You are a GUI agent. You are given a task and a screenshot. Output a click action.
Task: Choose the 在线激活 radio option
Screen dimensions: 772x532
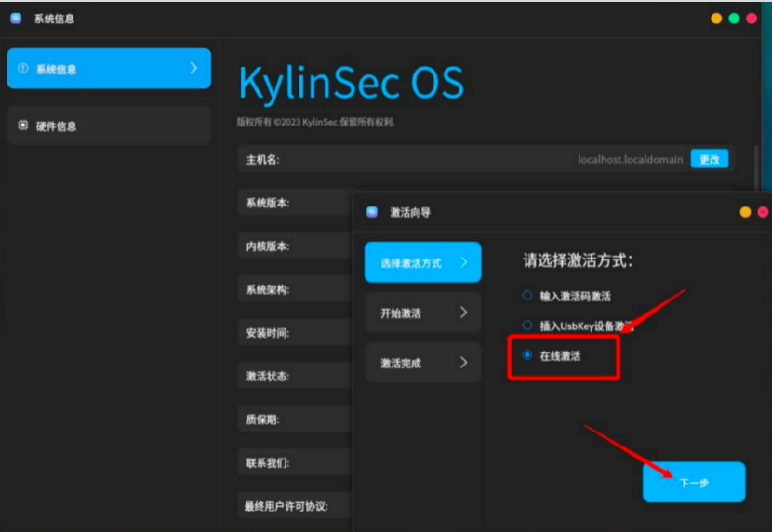point(527,355)
